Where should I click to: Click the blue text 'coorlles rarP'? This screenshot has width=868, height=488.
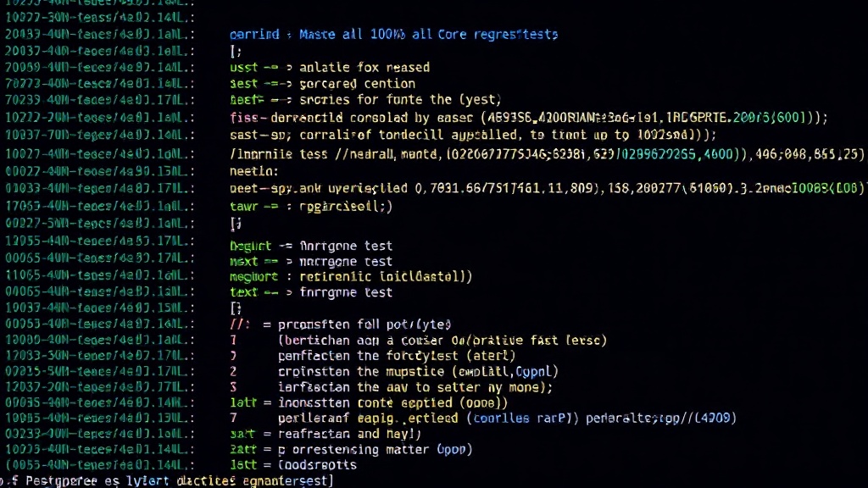pos(522,419)
